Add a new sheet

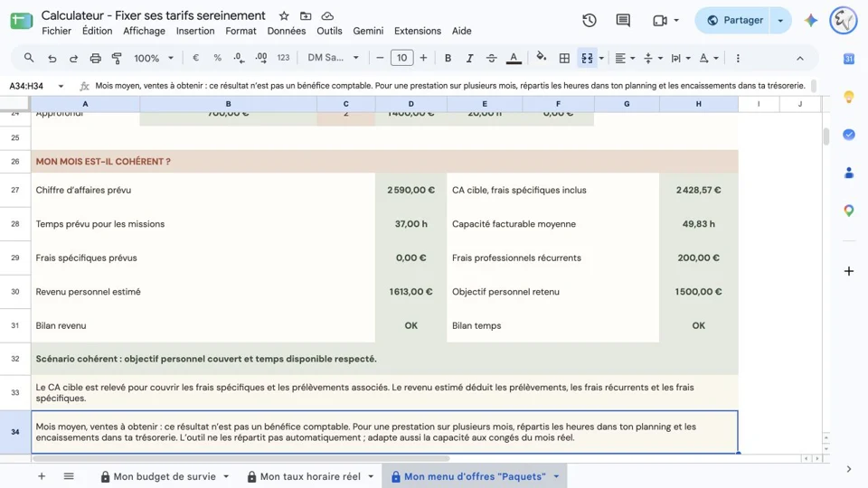42,476
